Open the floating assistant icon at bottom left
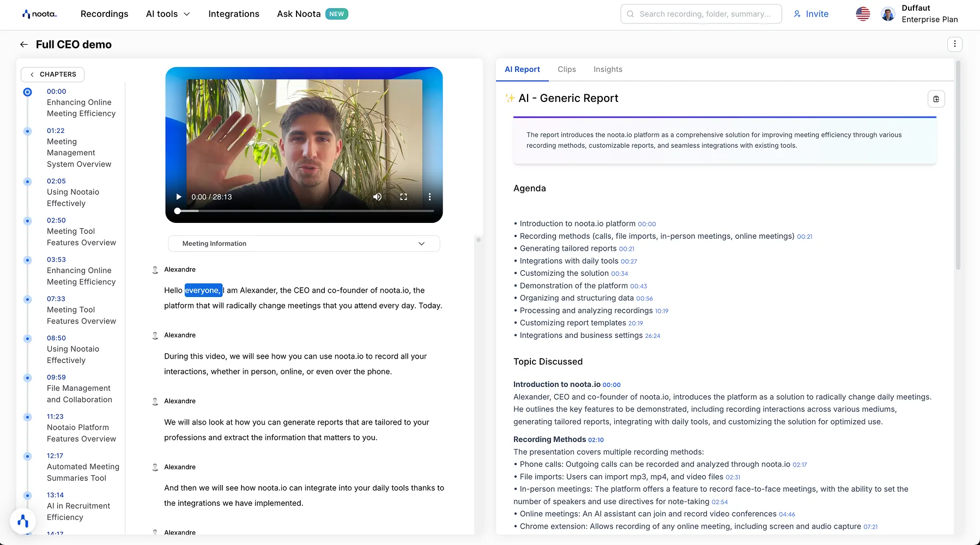980x545 pixels. point(23,520)
